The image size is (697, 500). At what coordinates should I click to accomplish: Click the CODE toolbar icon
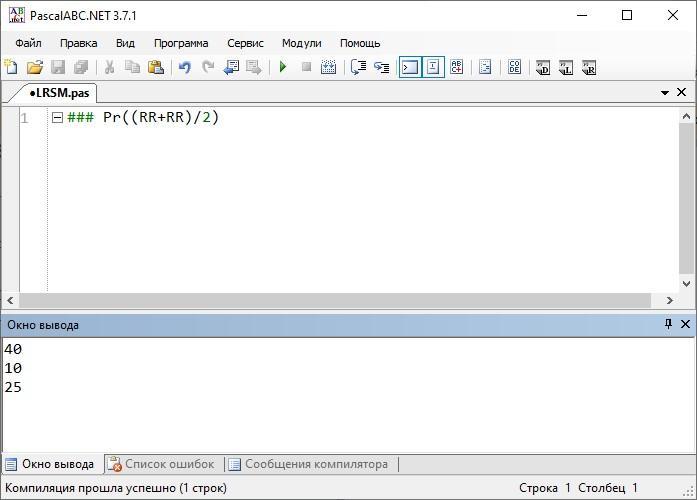point(514,67)
